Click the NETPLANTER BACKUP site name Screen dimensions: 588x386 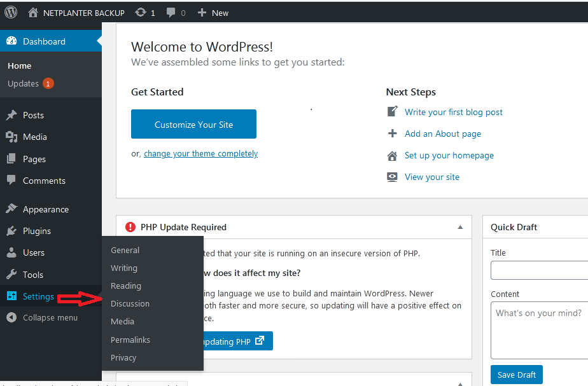(x=84, y=13)
